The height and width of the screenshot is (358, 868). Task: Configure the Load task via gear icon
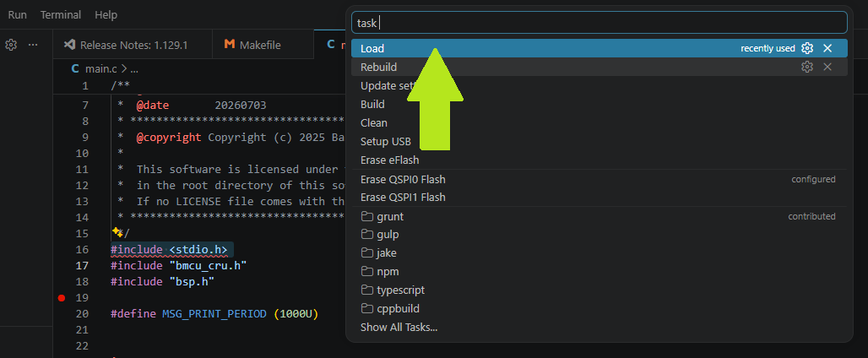click(807, 48)
